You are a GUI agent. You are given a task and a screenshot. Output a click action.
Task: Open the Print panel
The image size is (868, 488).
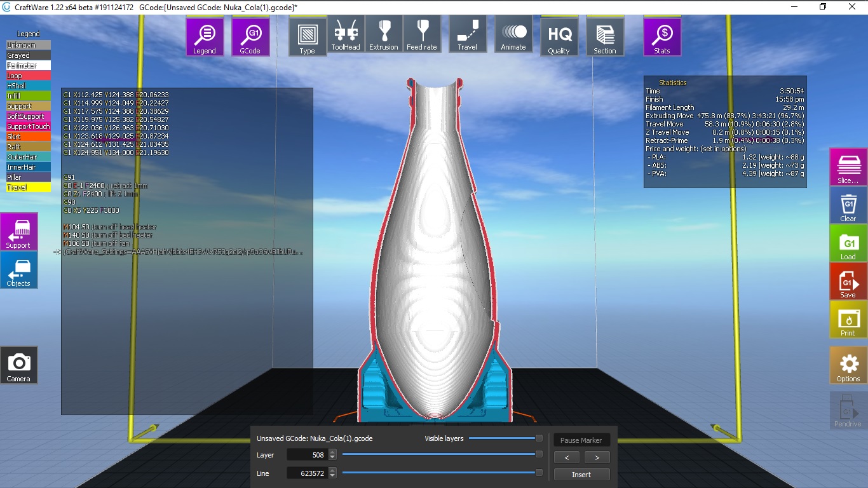tap(848, 320)
